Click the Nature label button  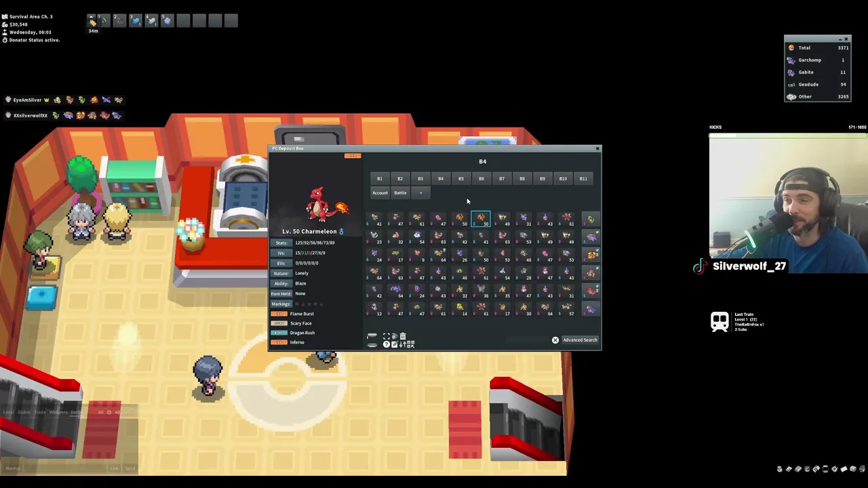281,273
